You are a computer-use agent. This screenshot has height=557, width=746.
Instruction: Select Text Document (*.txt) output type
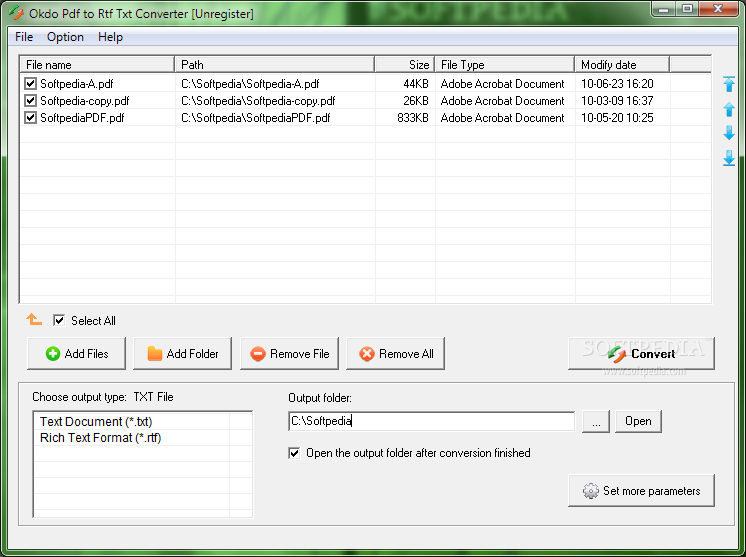pos(96,421)
